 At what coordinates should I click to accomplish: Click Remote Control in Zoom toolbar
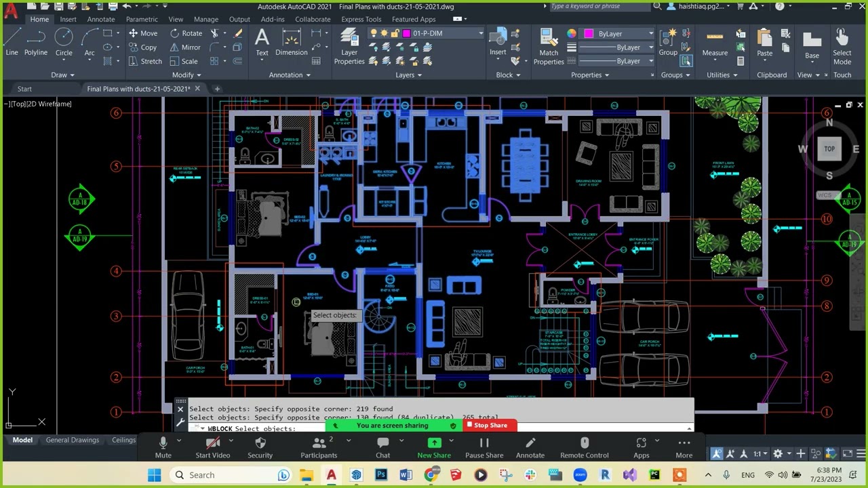pyautogui.click(x=585, y=447)
